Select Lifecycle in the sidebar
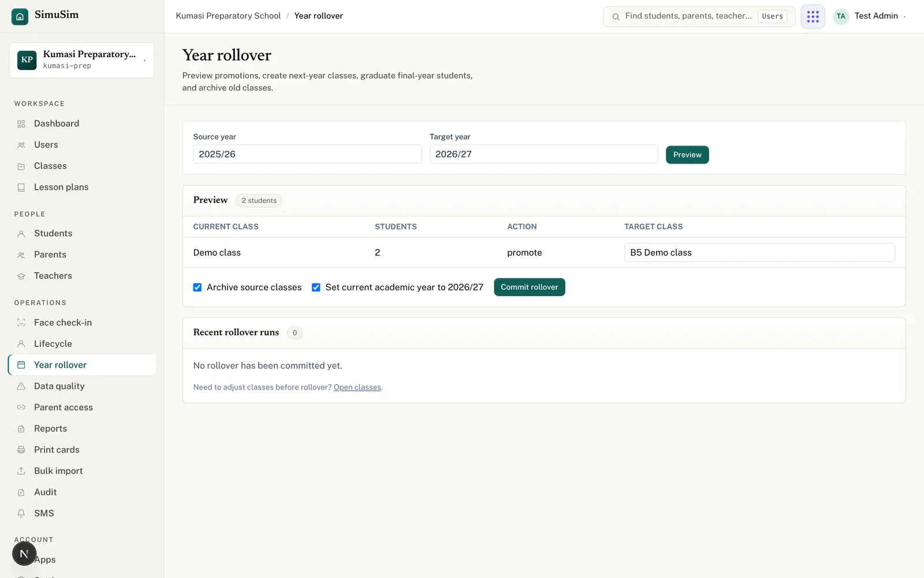Screen dimensions: 924x578 pos(81,344)
